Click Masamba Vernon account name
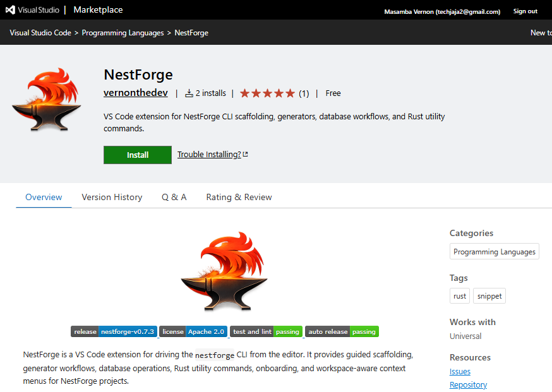The width and height of the screenshot is (552, 392). 442,11
